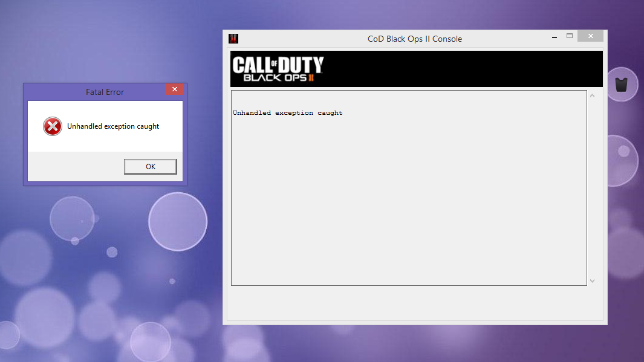
Task: Click the Call of Duty Black Ops II banner
Action: (417, 68)
